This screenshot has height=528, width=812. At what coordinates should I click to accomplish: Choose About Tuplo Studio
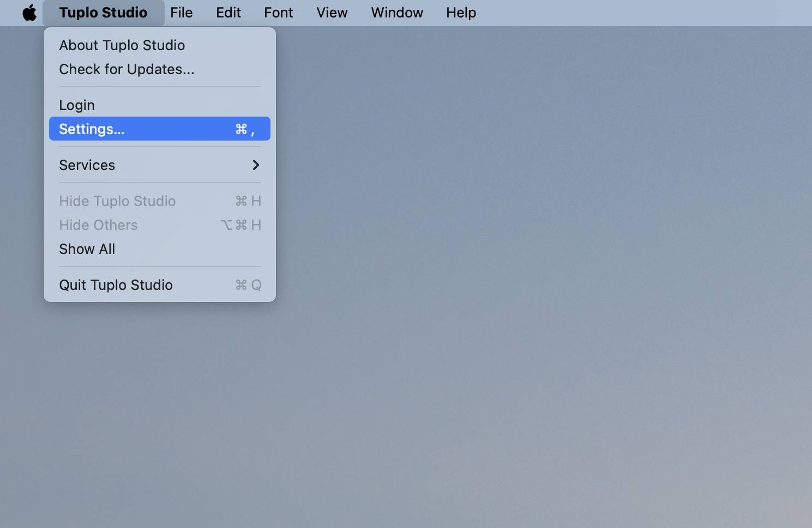(160, 45)
